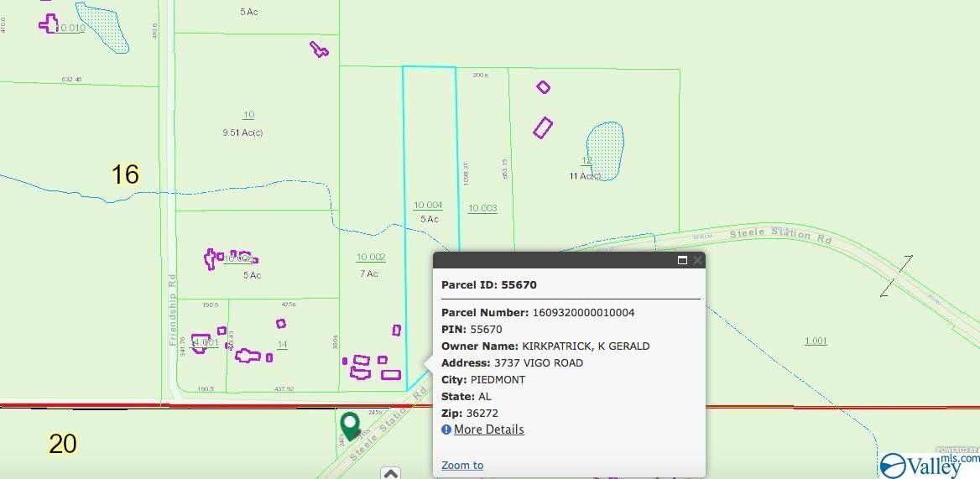Click the section 20 number label
Screen dimensions: 980x479
point(63,444)
